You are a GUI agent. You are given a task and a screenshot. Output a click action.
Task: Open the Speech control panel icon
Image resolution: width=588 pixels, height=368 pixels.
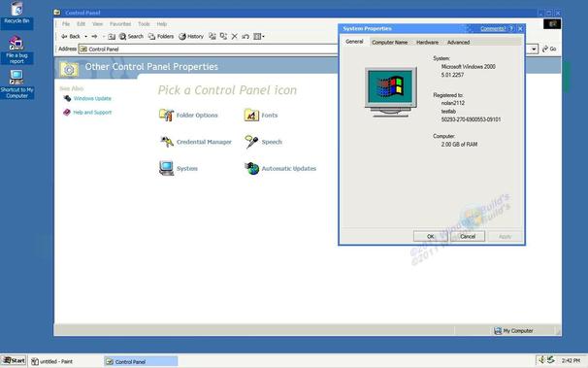point(263,142)
